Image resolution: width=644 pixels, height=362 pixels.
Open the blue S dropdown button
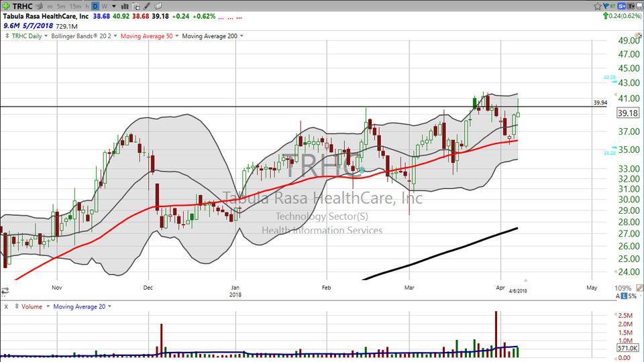pos(621,6)
